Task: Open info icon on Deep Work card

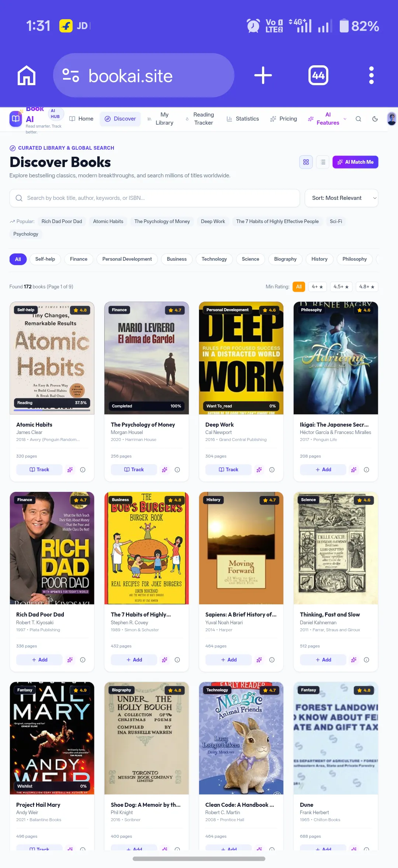Action: (272, 469)
